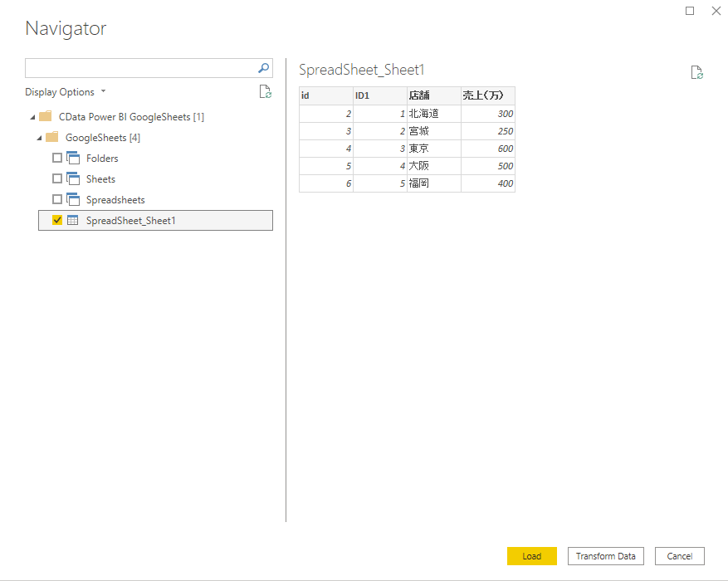Screen dimensions: 728x581
Task: Check the Folders checkbox
Action: (57, 158)
